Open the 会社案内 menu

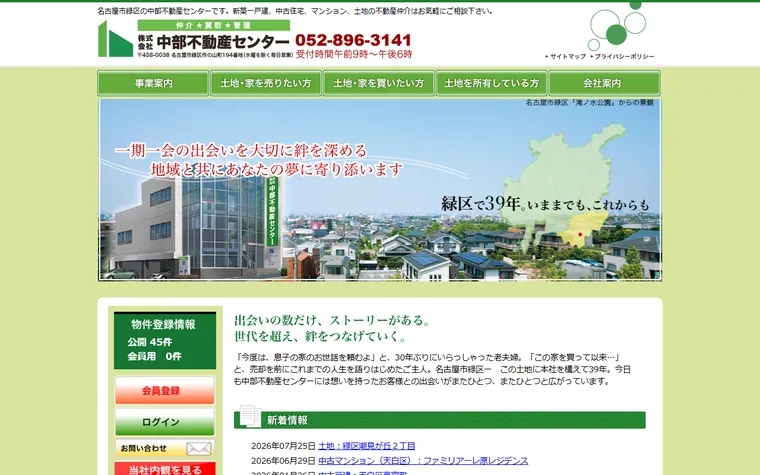point(604,83)
